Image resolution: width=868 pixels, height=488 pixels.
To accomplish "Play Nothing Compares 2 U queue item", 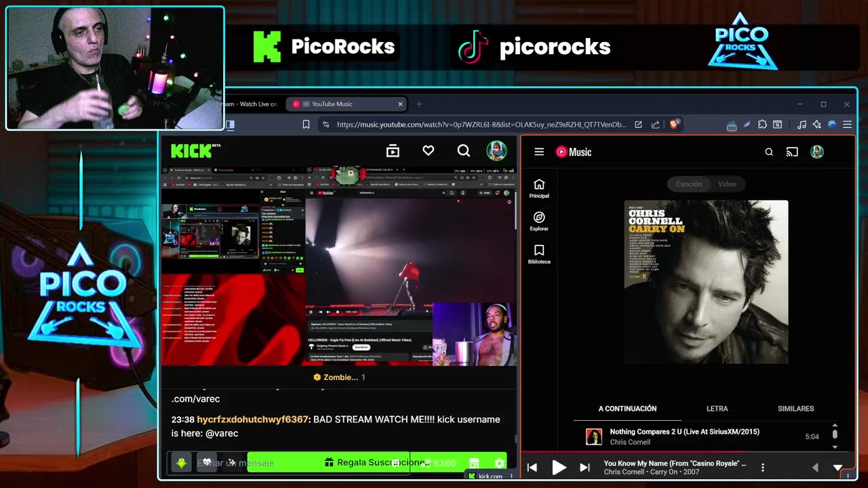I will tap(704, 436).
